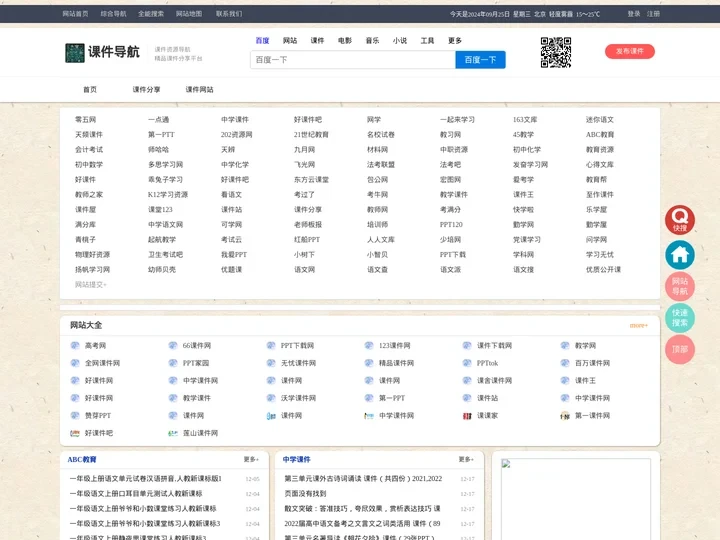Click the globe icon beside 高考网
Screen dimensions: 720x540
(75, 345)
